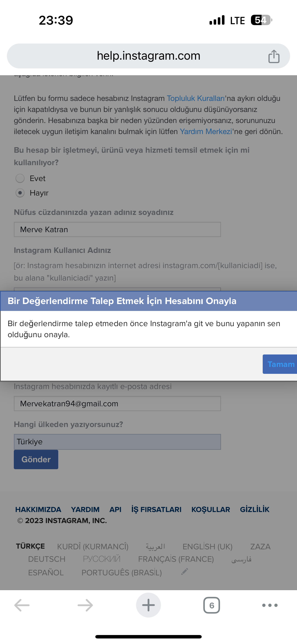Submit the form with Gönder button
This screenshot has width=297, height=644.
36,460
